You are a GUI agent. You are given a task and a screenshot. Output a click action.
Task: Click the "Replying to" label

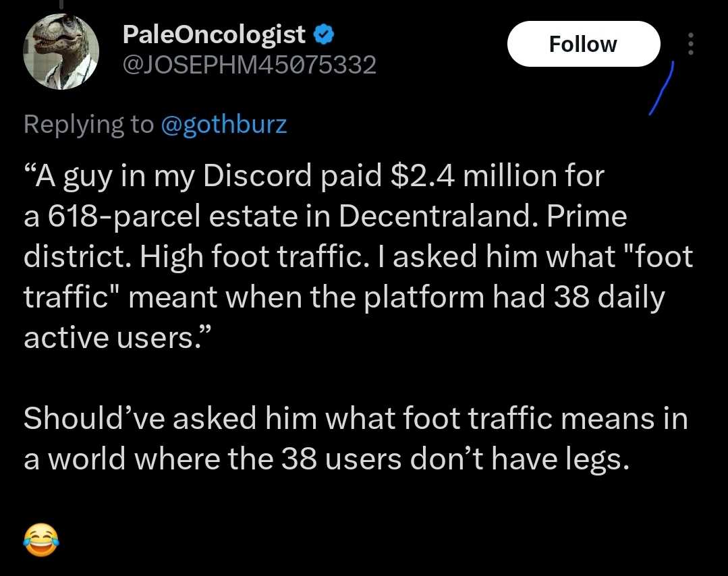[88, 125]
